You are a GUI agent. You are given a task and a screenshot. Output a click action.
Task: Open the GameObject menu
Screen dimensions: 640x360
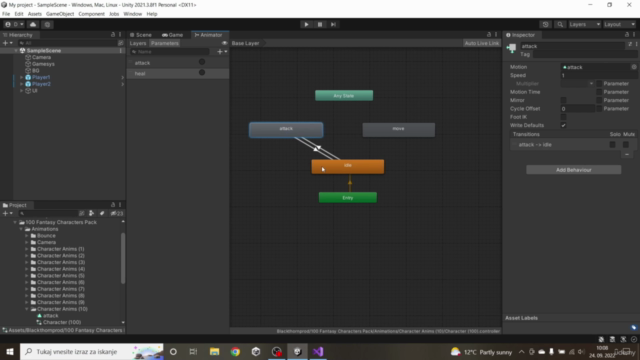pyautogui.click(x=60, y=14)
